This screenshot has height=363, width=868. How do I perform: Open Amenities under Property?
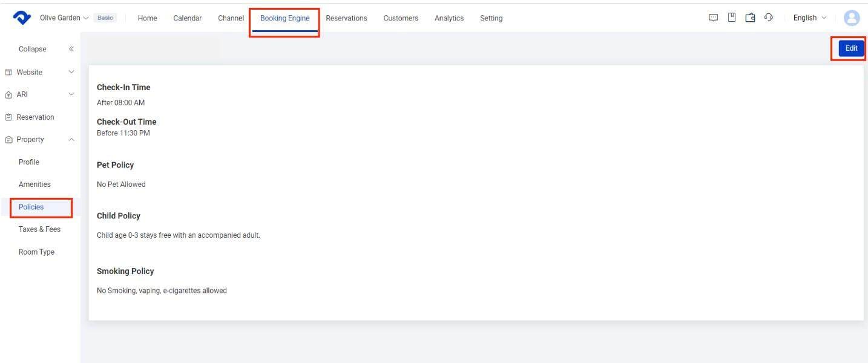pyautogui.click(x=35, y=185)
